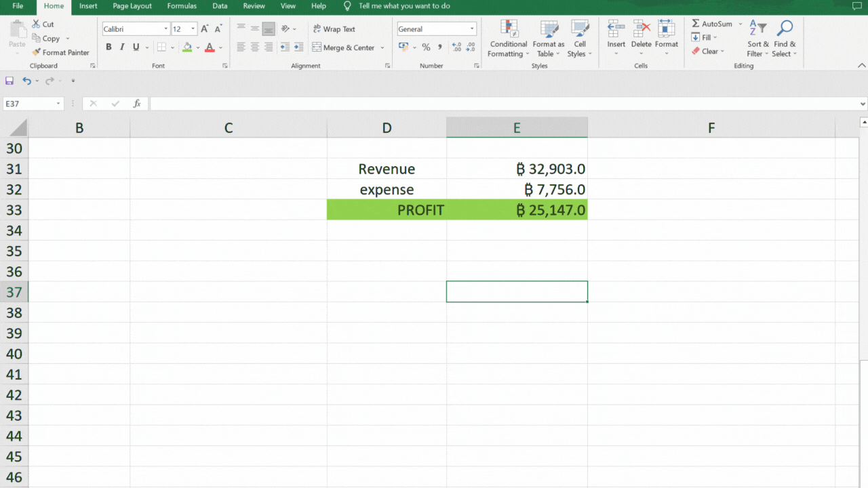The width and height of the screenshot is (868, 488).
Task: Expand the formula bar
Action: pos(863,104)
